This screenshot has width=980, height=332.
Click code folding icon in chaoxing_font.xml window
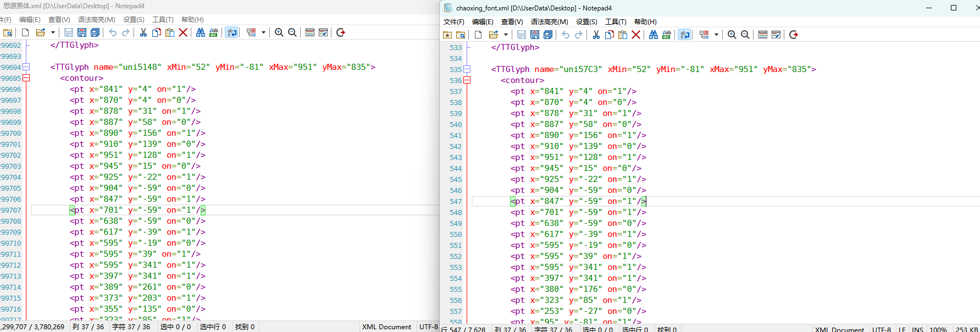coord(704,35)
